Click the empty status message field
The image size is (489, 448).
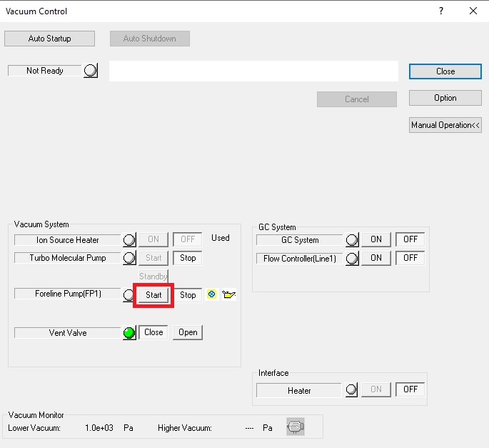(x=253, y=71)
